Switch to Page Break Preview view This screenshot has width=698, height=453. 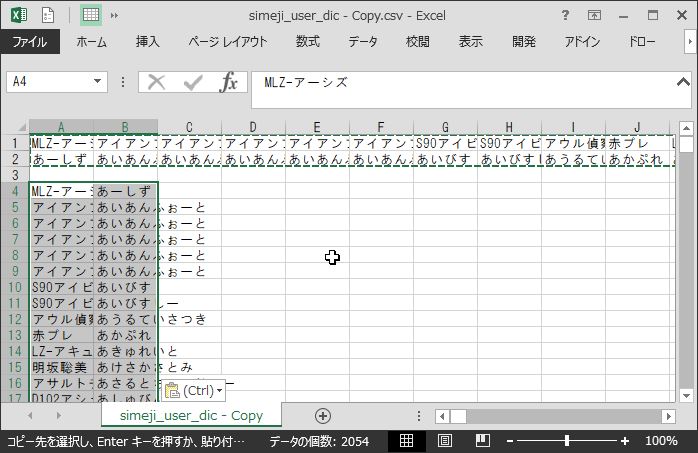click(483, 441)
